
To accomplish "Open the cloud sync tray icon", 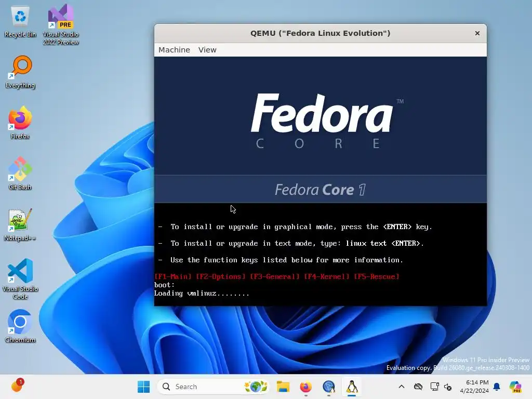I will [x=418, y=387].
